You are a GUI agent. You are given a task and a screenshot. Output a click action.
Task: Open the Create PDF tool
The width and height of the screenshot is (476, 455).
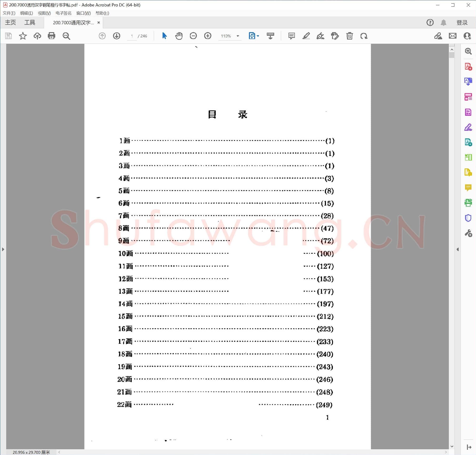[468, 67]
